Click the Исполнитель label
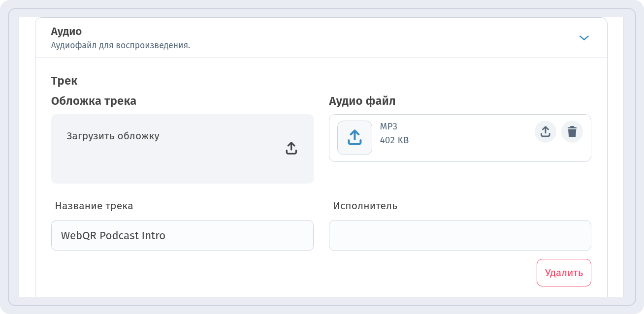The height and width of the screenshot is (314, 644). pos(365,206)
